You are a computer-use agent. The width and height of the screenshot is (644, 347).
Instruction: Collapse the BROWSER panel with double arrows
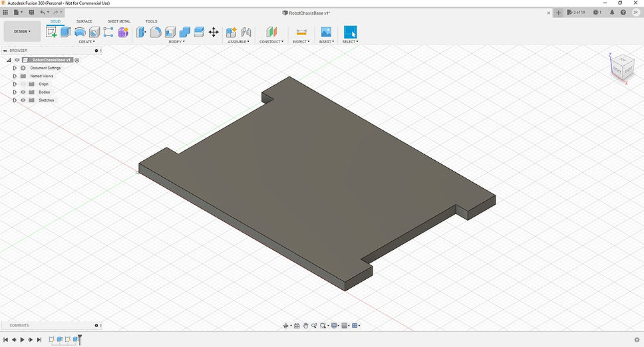click(x=5, y=51)
